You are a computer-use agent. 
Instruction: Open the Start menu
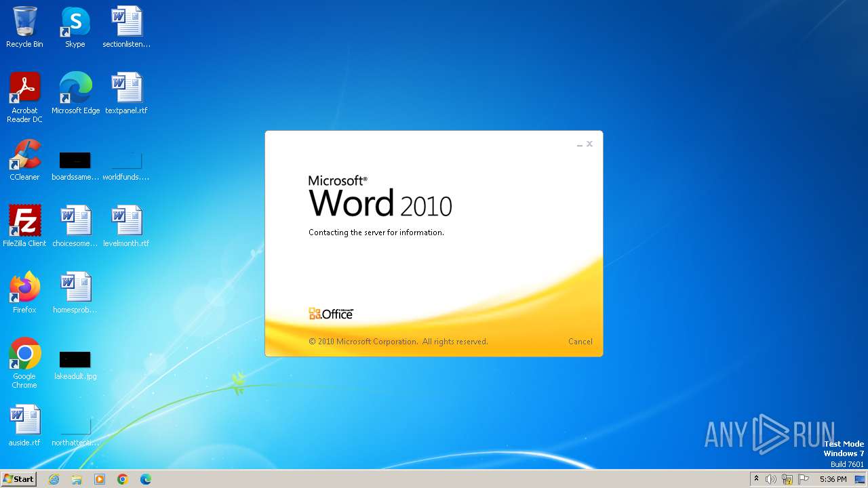(19, 479)
